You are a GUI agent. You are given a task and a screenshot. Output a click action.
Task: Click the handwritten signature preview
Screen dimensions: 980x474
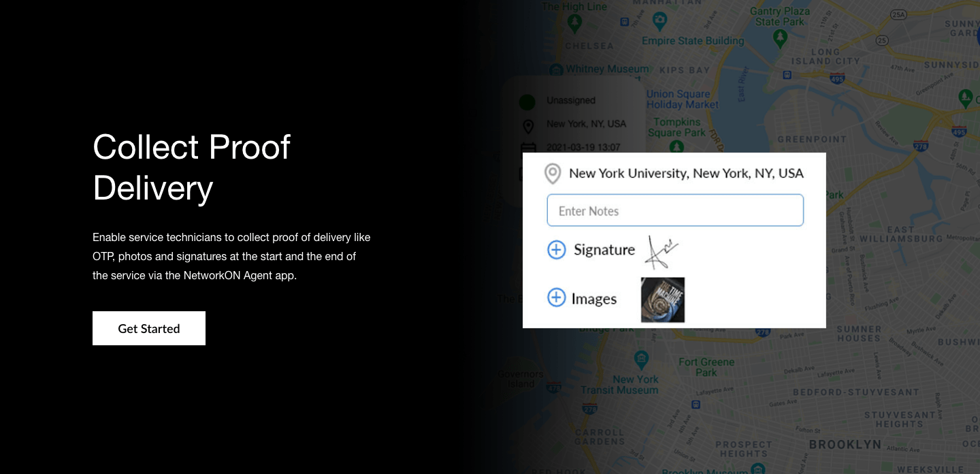(x=662, y=251)
